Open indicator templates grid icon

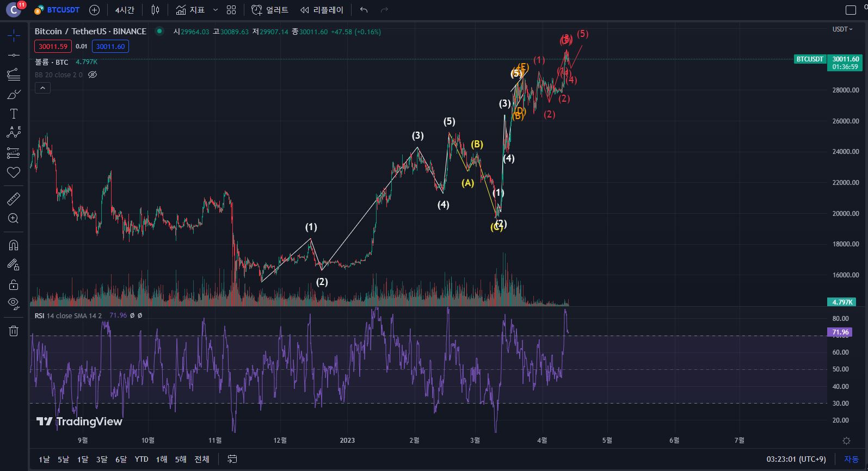pos(231,10)
